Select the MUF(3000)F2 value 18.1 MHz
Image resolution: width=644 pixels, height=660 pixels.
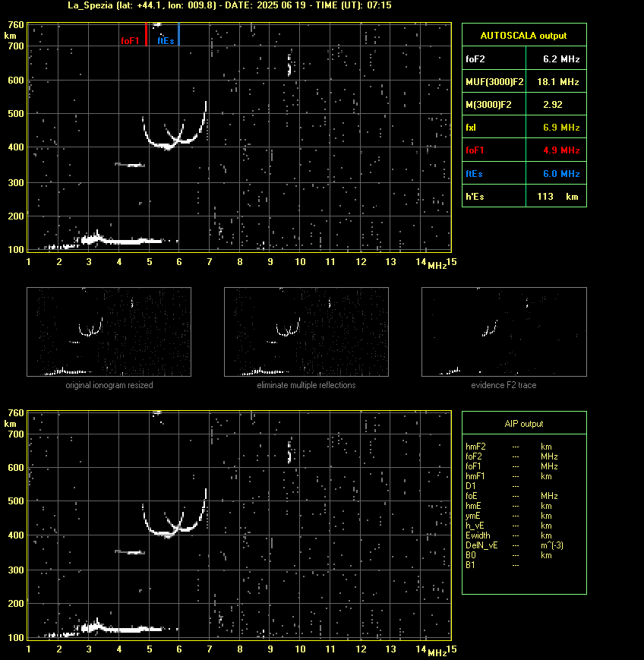click(x=557, y=82)
